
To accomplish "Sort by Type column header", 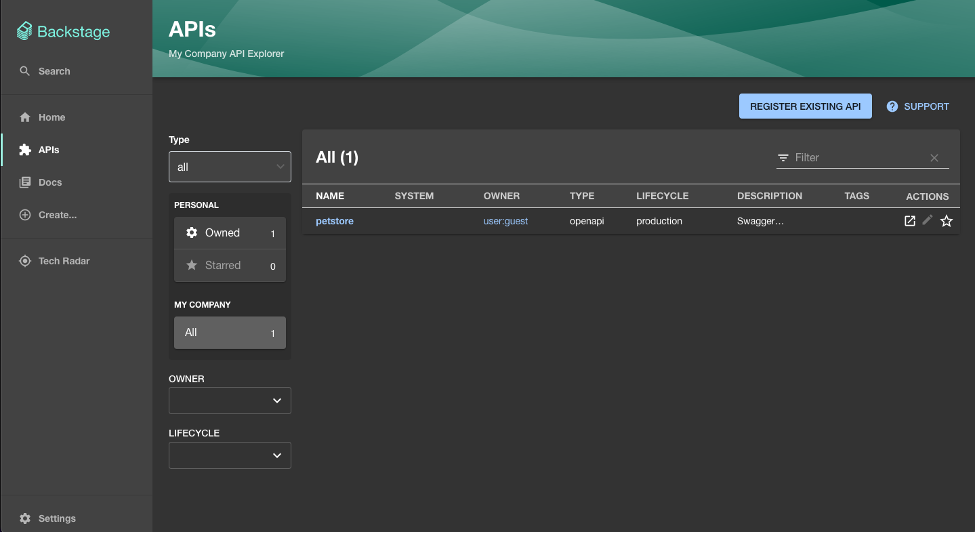I will [x=582, y=196].
